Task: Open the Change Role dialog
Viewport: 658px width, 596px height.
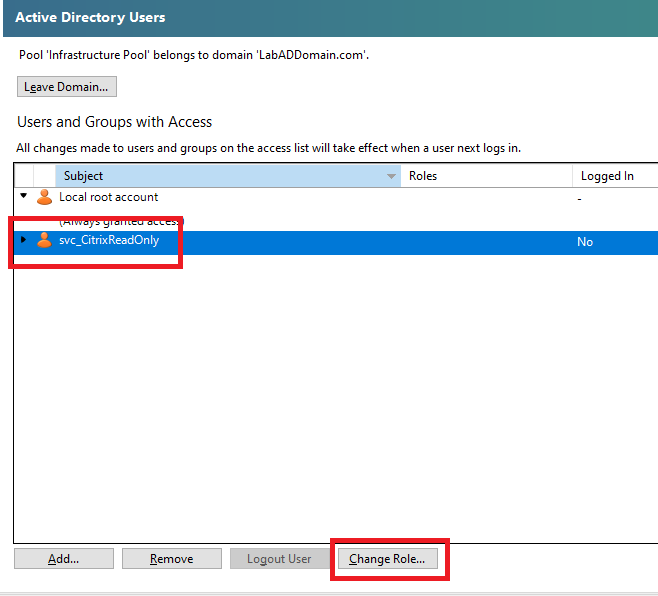Action: 387,559
